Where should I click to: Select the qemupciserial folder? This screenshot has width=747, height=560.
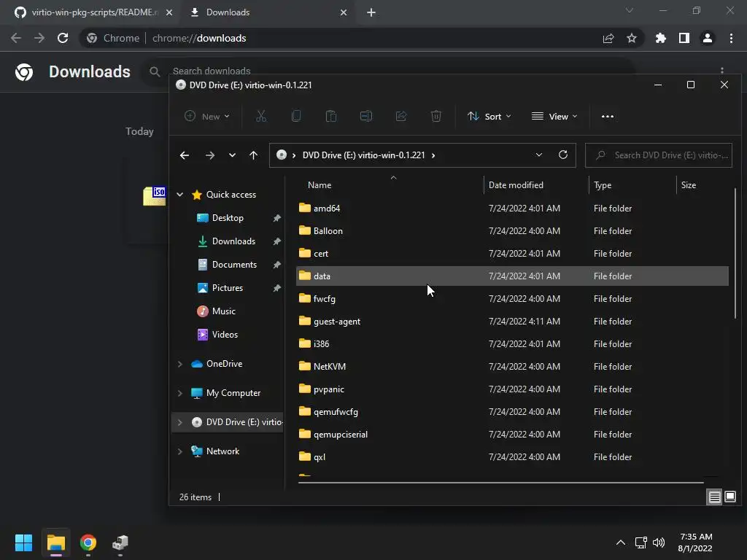click(x=512, y=435)
